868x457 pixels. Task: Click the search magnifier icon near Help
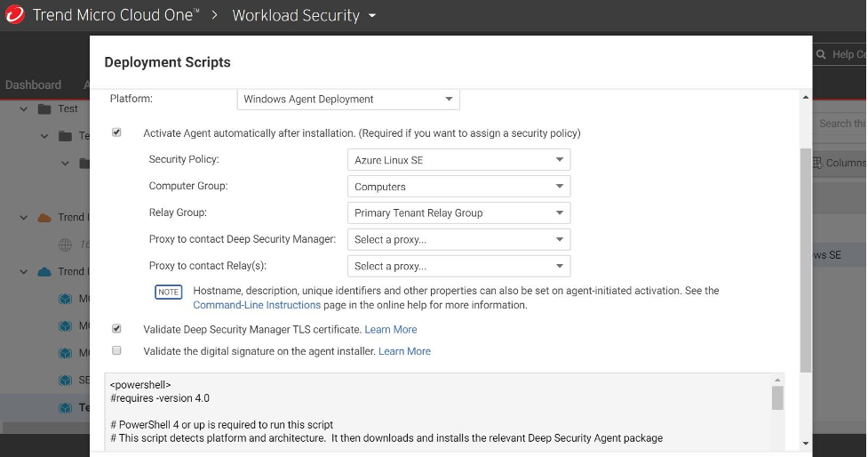(822, 54)
